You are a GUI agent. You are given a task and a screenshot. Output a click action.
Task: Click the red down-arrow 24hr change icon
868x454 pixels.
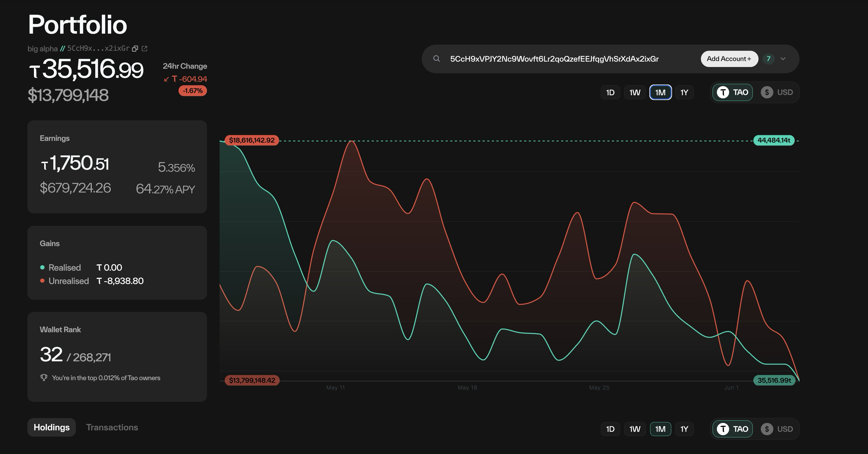point(166,79)
